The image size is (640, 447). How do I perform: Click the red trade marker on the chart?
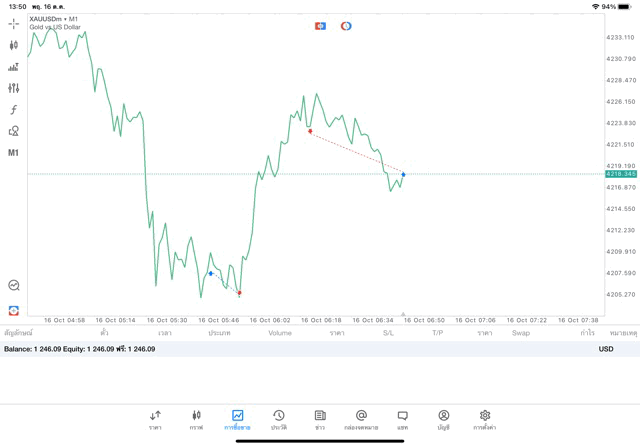coord(310,131)
